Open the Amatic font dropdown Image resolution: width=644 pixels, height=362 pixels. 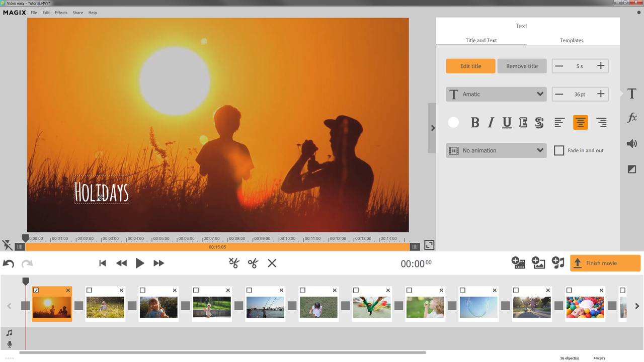point(496,94)
